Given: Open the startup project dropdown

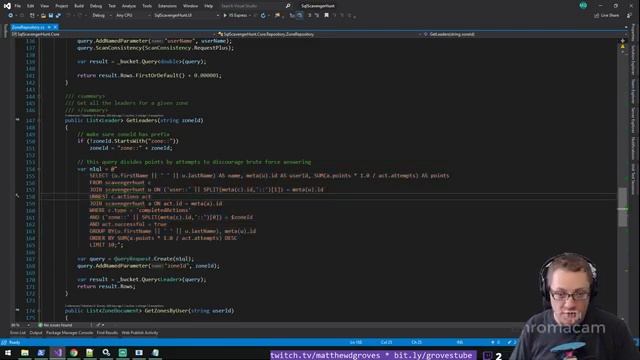Looking at the screenshot, I should click(186, 16).
